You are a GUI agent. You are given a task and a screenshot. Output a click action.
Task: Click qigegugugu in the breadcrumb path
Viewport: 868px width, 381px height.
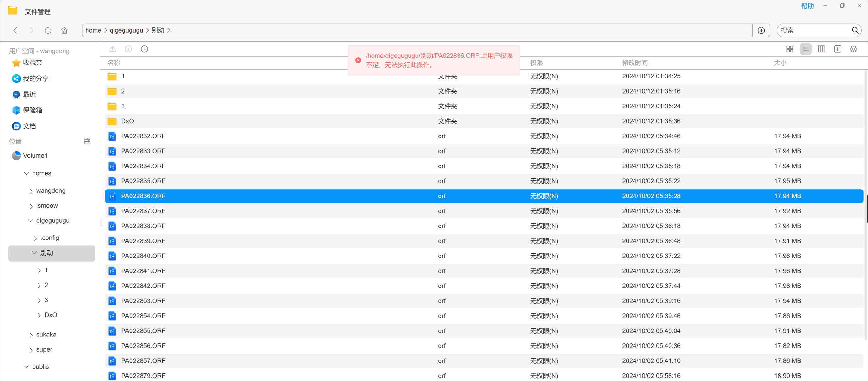(126, 30)
